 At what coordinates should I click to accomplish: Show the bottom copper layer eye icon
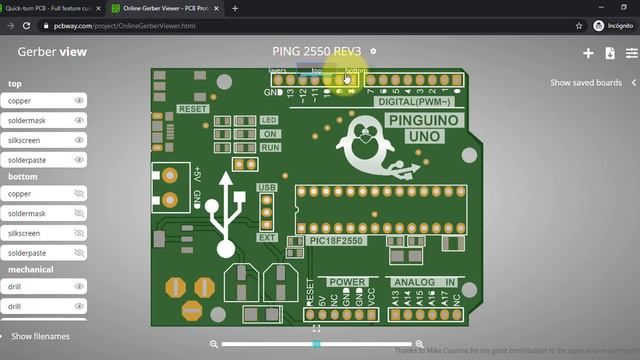79,193
